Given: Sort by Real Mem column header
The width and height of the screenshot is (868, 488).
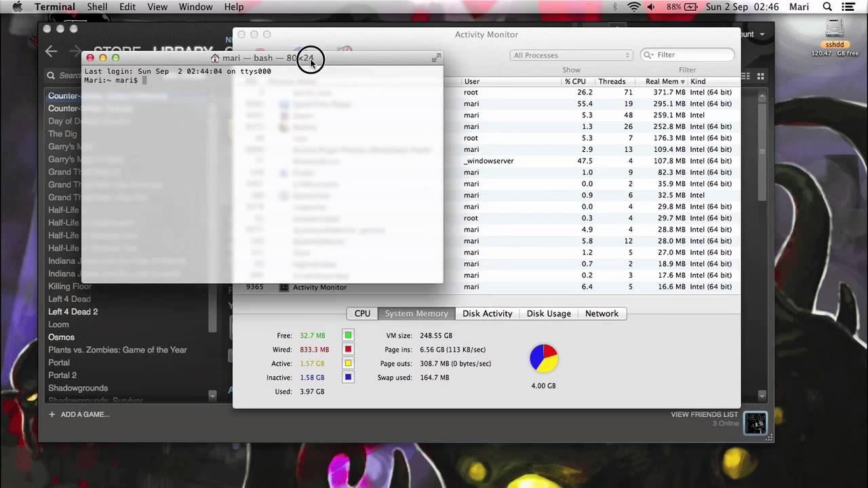Looking at the screenshot, I should tap(665, 81).
